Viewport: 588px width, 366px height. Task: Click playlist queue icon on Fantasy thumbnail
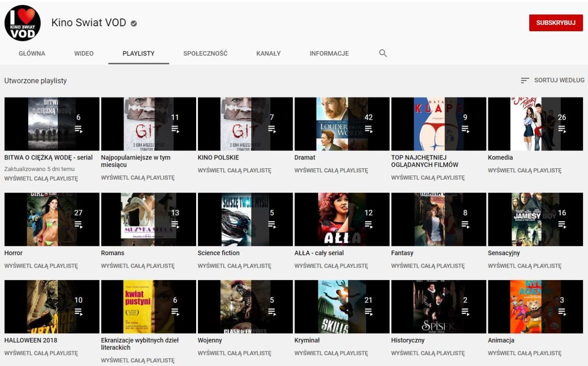[x=465, y=224]
